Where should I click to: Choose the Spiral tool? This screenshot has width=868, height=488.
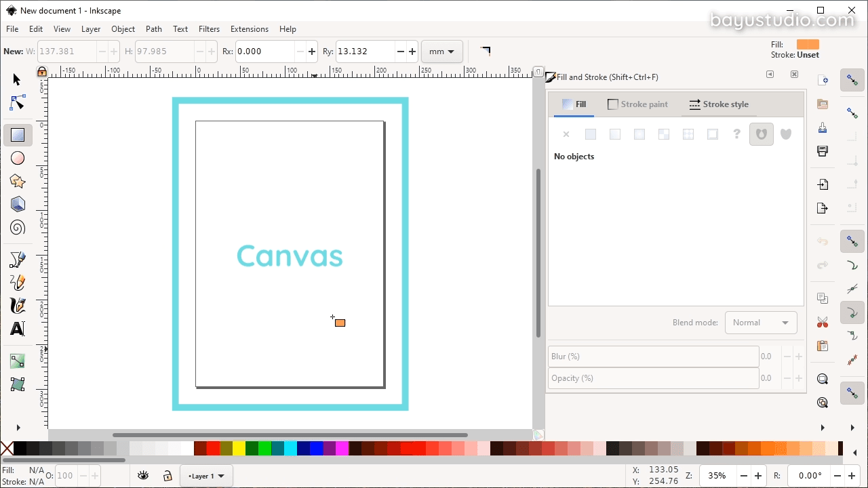coord(17,227)
